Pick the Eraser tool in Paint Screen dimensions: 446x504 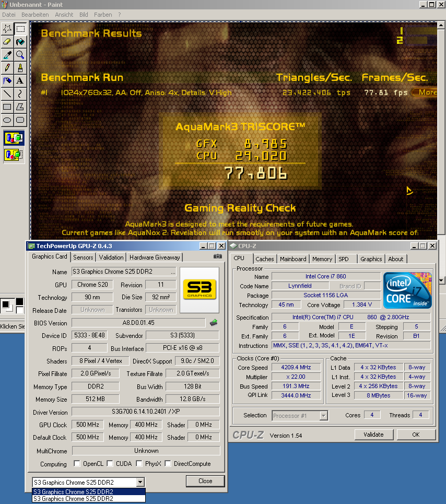click(x=7, y=42)
